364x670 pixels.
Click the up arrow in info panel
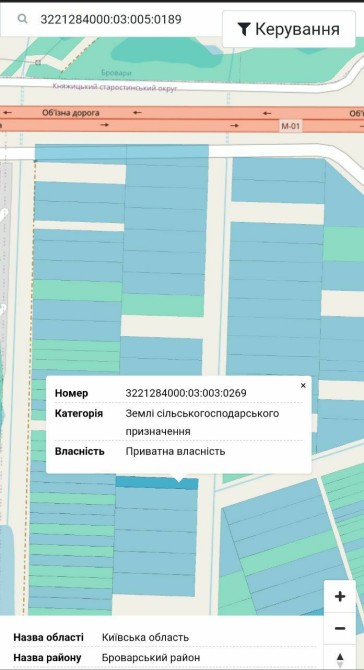click(340, 656)
